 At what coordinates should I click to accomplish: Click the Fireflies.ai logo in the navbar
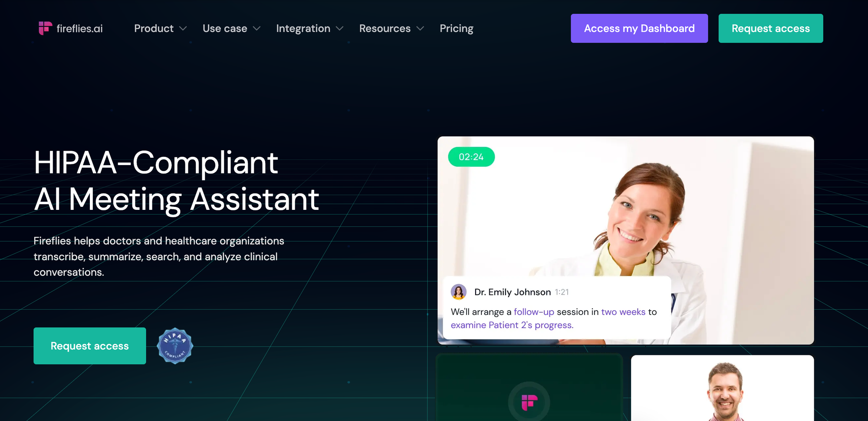click(71, 28)
